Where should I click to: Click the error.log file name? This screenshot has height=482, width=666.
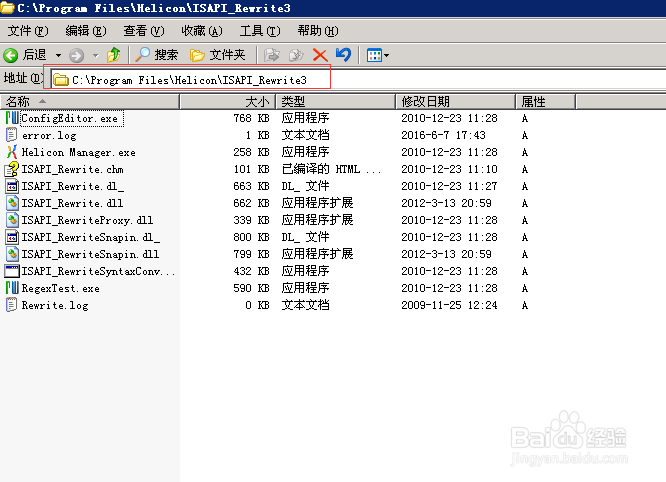(49, 135)
